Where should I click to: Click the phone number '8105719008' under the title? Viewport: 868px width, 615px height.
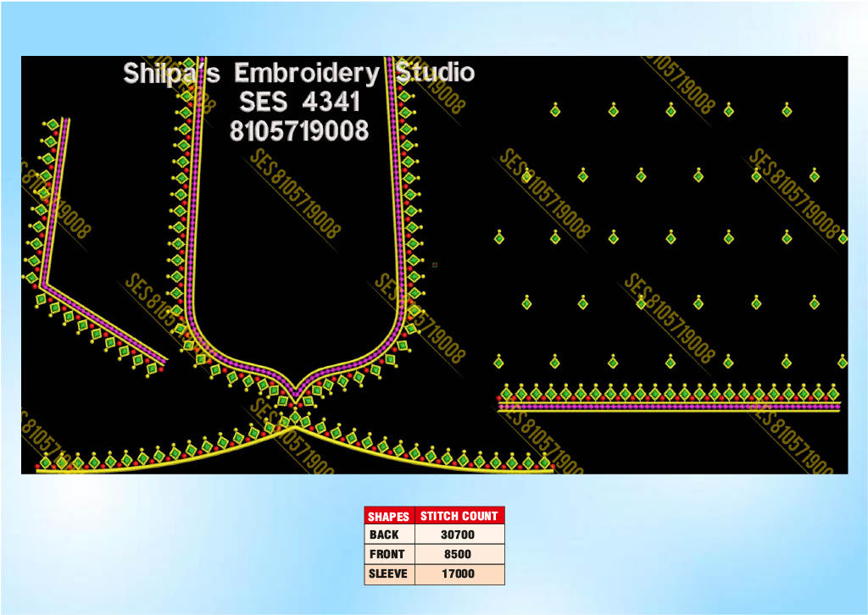299,131
